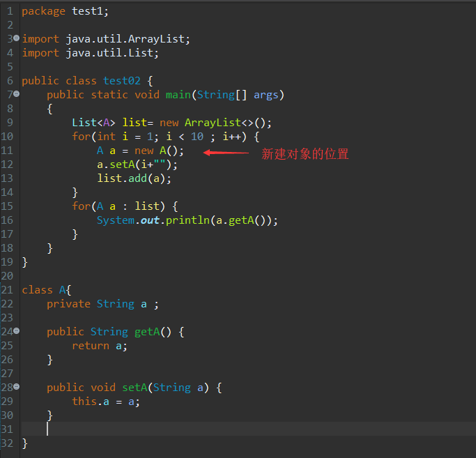
Task: Click 'for(A a : list)' loop header
Action: tap(118, 206)
